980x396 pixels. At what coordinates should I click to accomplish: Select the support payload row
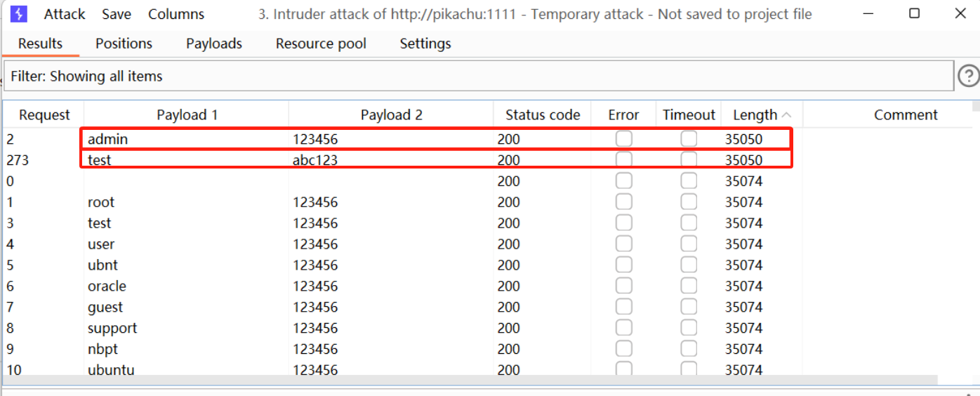(488, 329)
